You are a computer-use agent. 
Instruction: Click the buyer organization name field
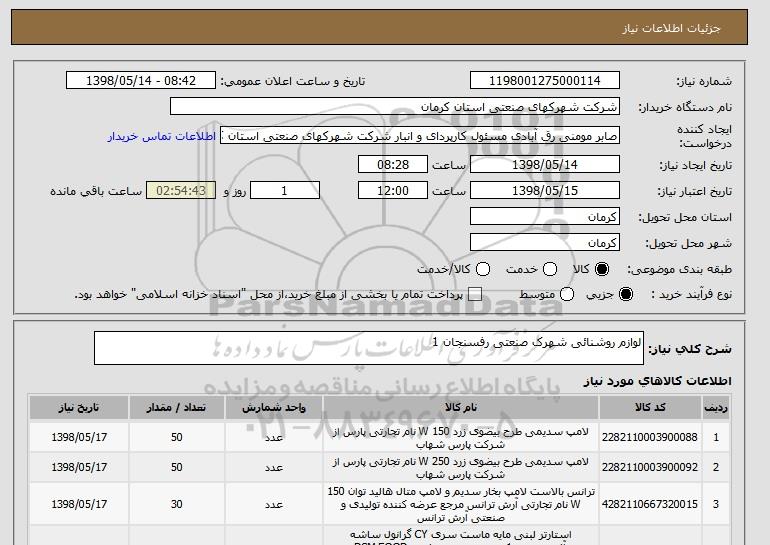click(x=395, y=107)
